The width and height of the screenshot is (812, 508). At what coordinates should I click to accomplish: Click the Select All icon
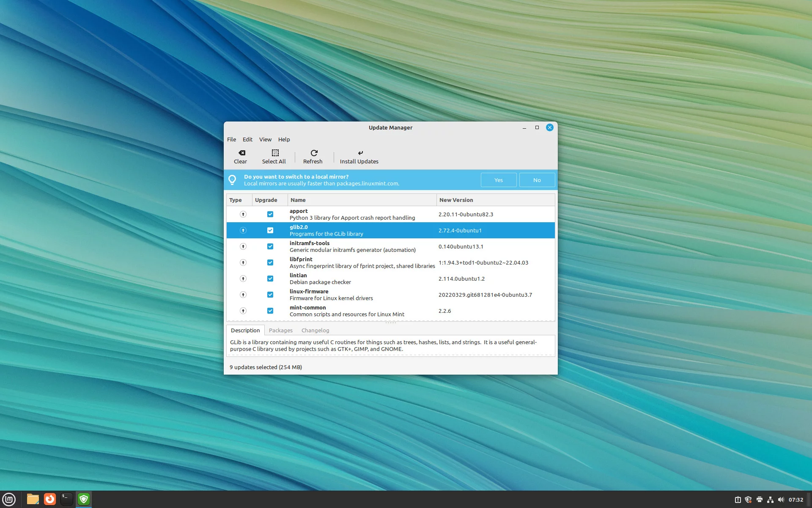click(274, 153)
